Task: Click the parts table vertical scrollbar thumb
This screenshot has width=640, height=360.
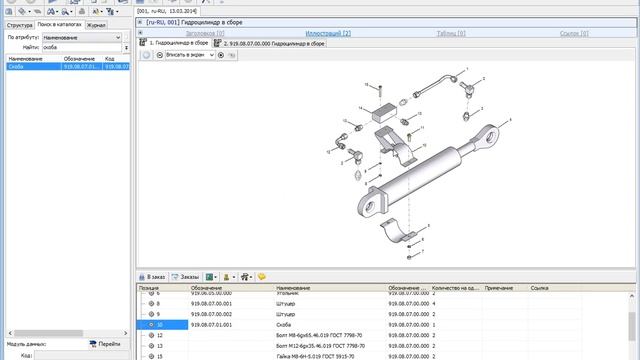Action: click(x=631, y=327)
